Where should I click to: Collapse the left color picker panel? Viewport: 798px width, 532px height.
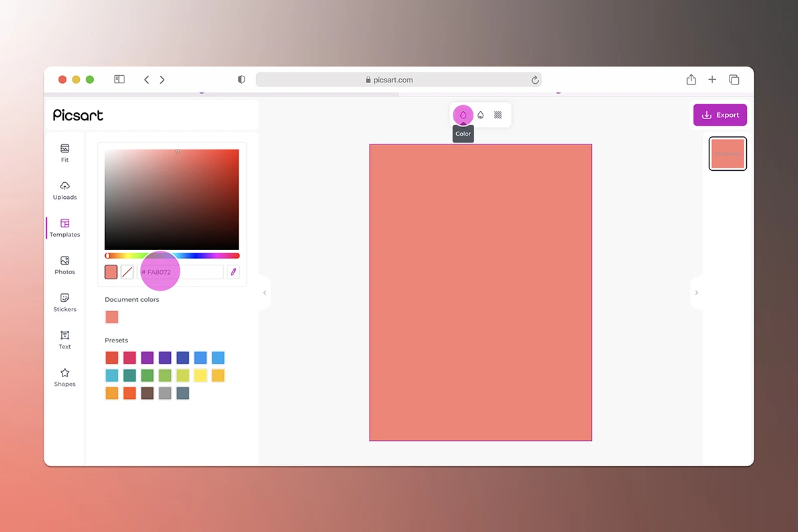[x=264, y=293]
